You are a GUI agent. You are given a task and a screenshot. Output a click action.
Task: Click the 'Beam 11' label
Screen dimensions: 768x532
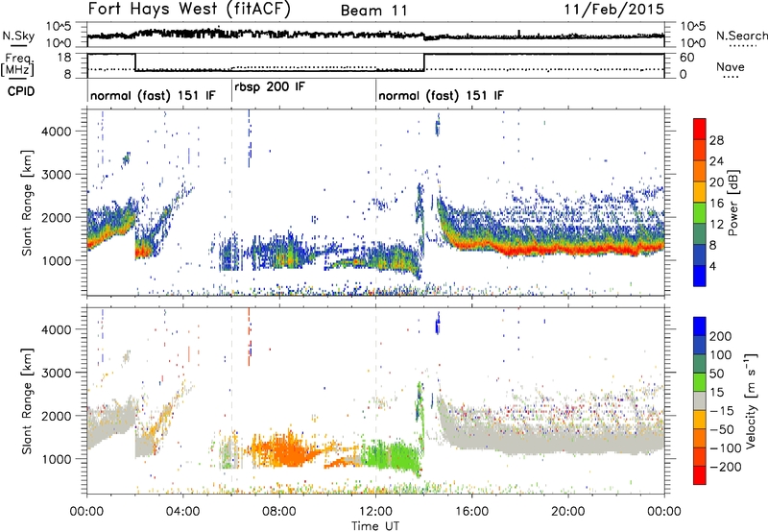(374, 11)
